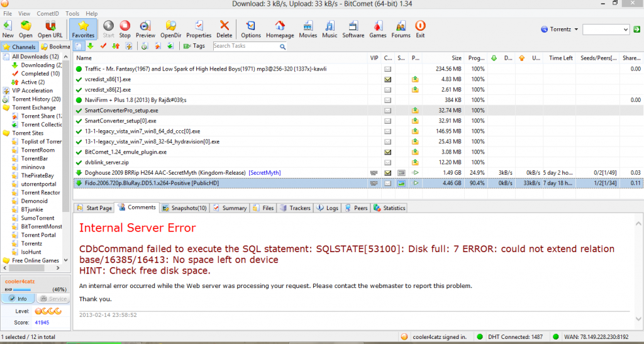Open a torrent file with Open icon
This screenshot has height=344, width=644.
click(25, 29)
